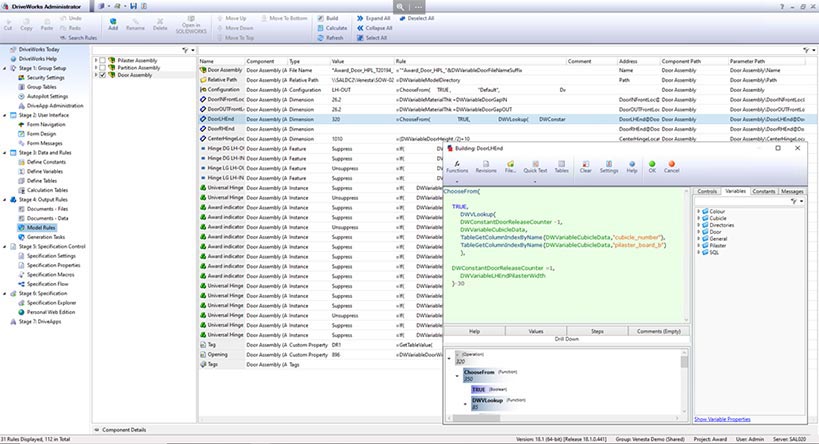Switch to the Messages tab
The image size is (819, 444).
click(792, 192)
